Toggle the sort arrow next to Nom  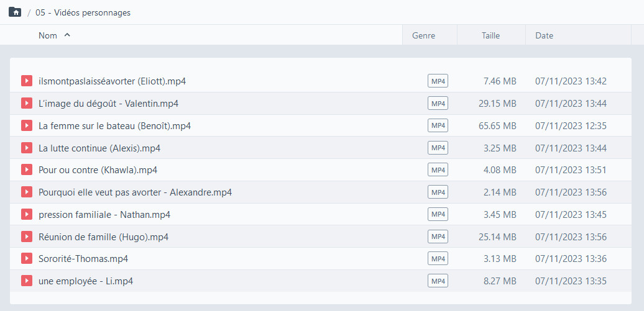pyautogui.click(x=67, y=35)
